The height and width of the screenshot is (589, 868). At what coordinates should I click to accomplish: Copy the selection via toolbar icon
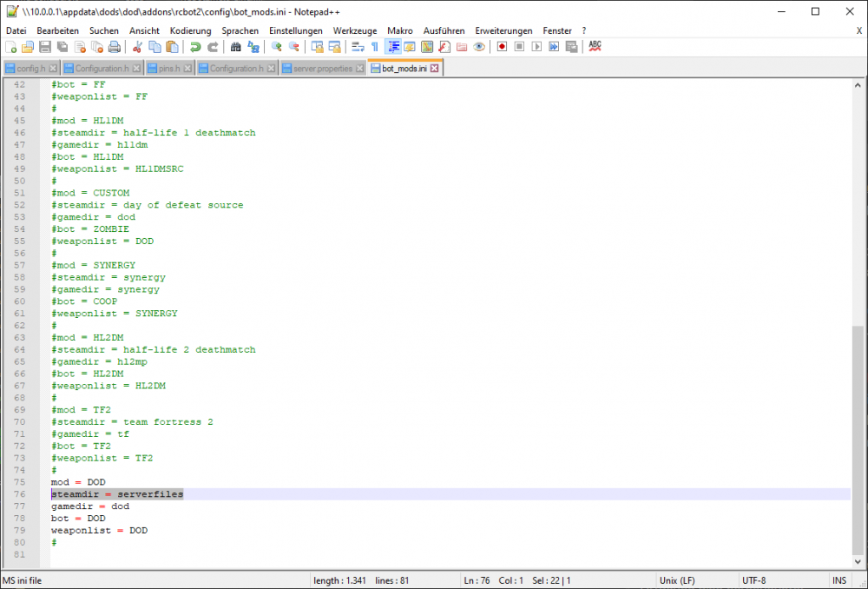pos(155,47)
